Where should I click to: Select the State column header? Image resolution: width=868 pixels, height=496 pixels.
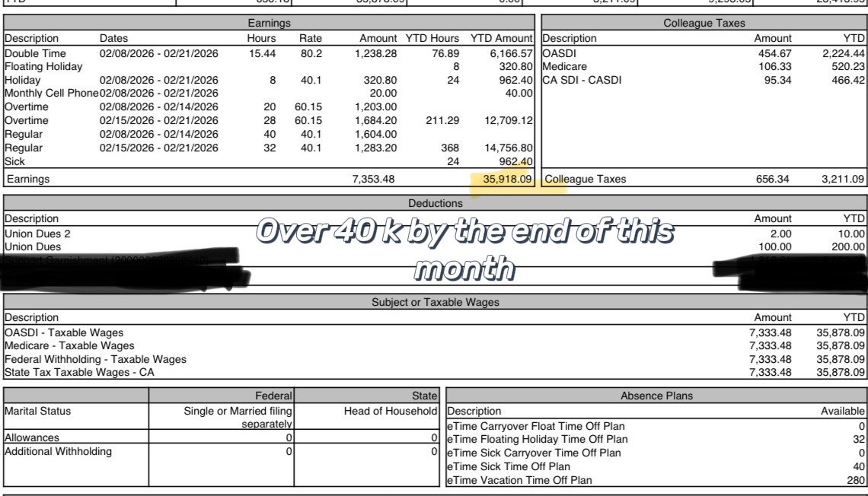click(x=425, y=396)
